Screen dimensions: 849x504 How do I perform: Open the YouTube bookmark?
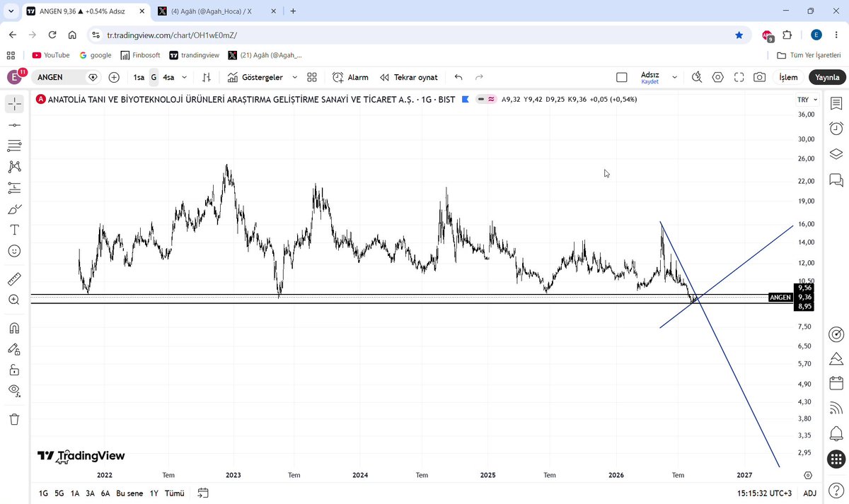[51, 55]
